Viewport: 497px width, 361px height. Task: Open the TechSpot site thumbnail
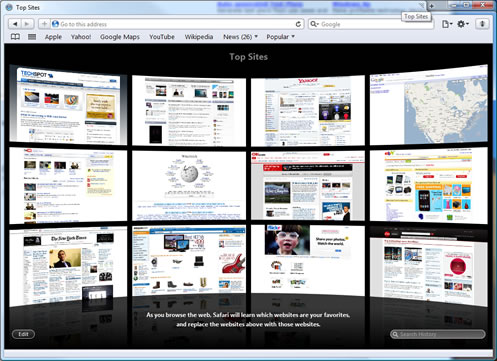68,105
